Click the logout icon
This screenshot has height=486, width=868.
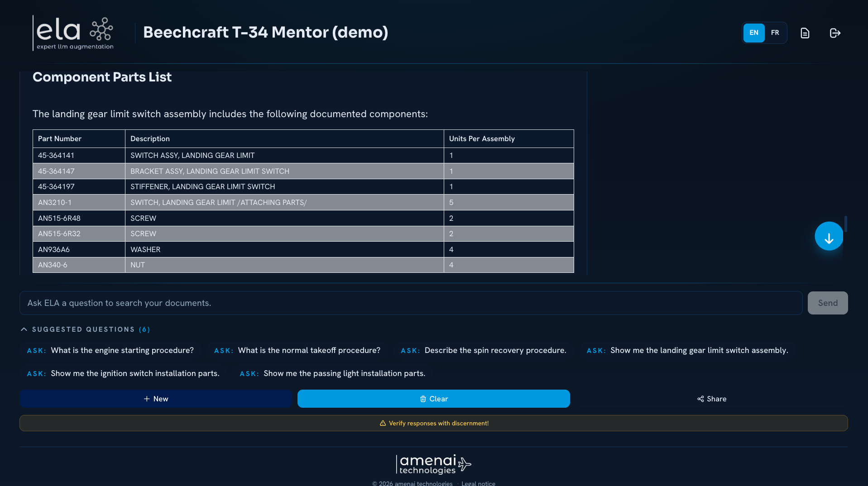coord(835,33)
